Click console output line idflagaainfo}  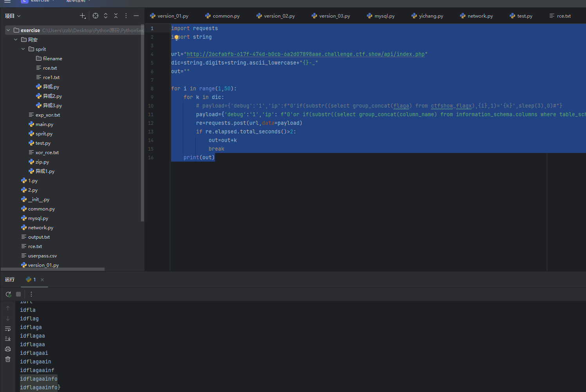pos(40,387)
